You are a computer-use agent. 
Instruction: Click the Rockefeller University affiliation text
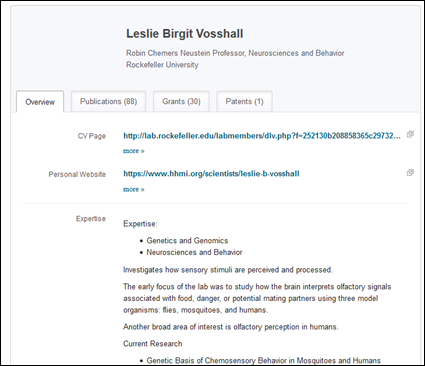click(162, 65)
